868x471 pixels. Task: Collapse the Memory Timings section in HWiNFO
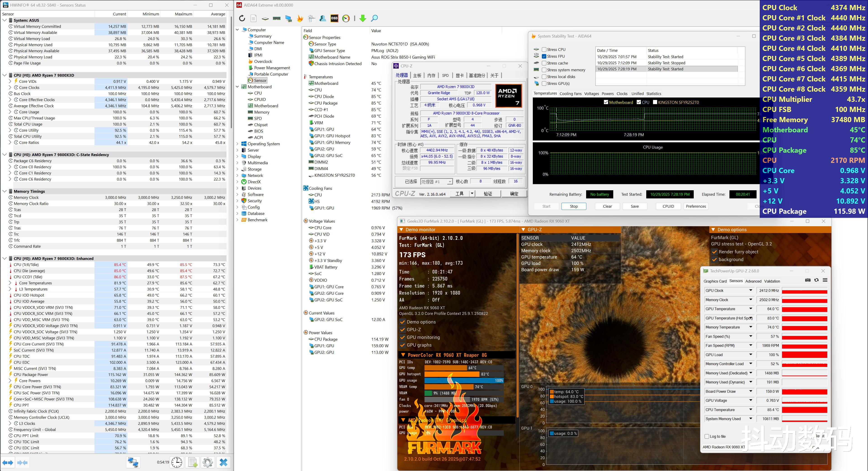click(x=5, y=191)
